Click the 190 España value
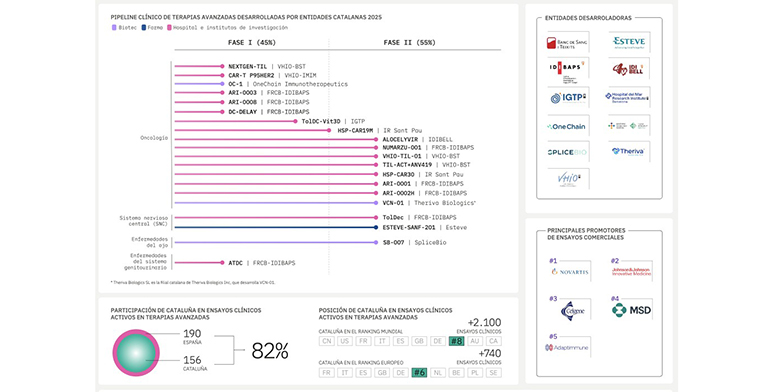 (192, 334)
